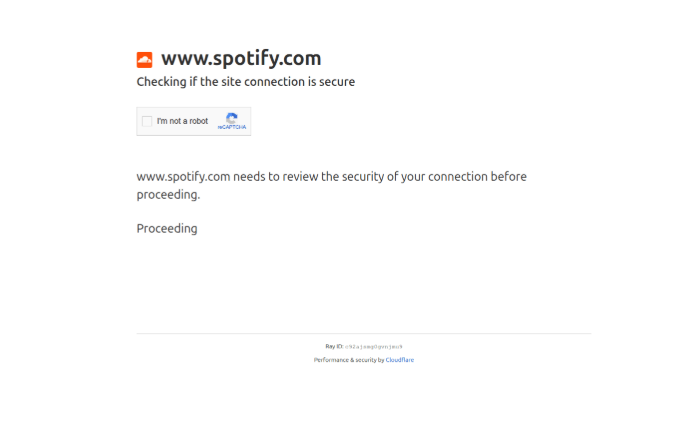Screen dimensions: 697x432
Task: Open the Cloudflare link in the footer
Action: coord(400,360)
